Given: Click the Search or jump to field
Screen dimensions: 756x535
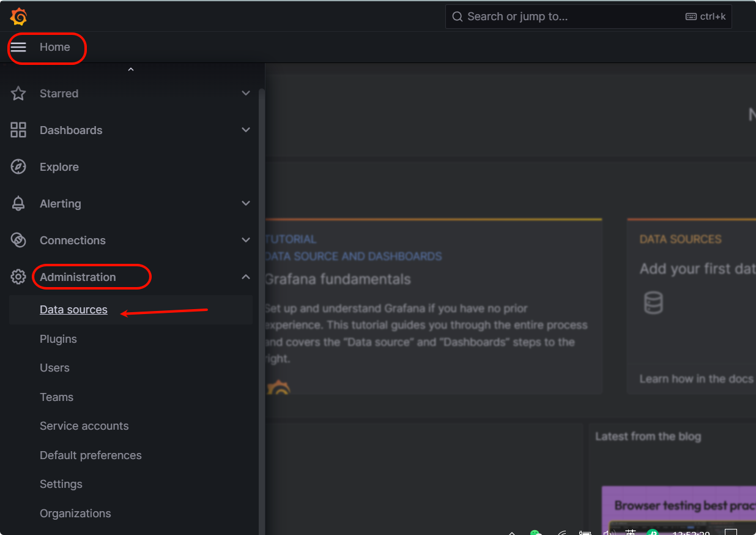Looking at the screenshot, I should click(x=569, y=17).
